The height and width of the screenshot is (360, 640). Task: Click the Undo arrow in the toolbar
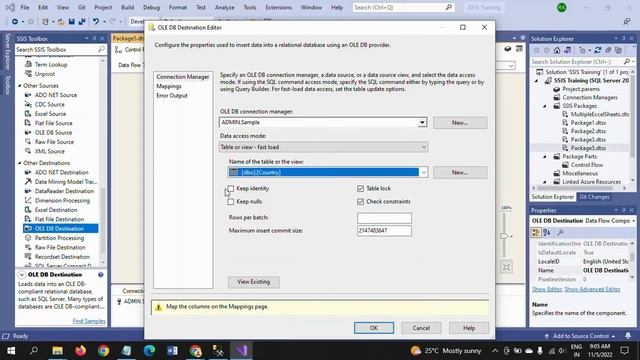point(96,22)
